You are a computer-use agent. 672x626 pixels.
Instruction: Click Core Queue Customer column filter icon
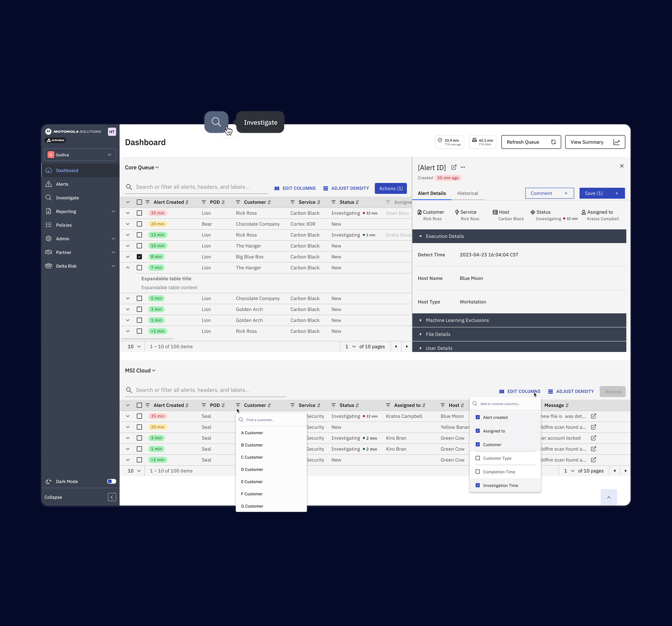(x=238, y=202)
